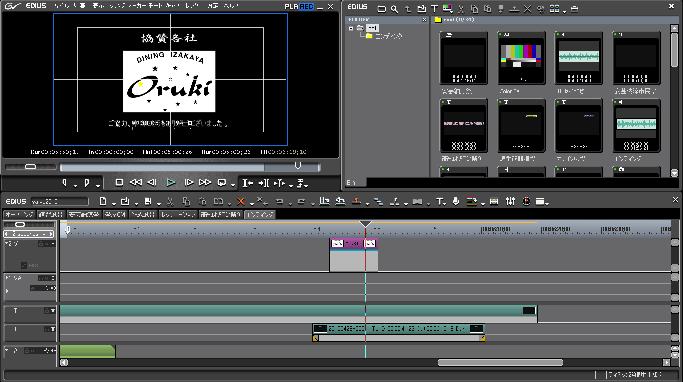683x382 pixels.
Task: Open the title creation T icon in timeline toolbar
Action: pyautogui.click(x=440, y=201)
